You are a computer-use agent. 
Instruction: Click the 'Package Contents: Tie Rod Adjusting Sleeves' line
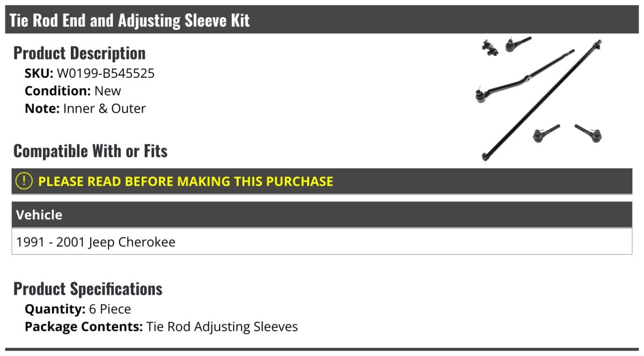(161, 327)
